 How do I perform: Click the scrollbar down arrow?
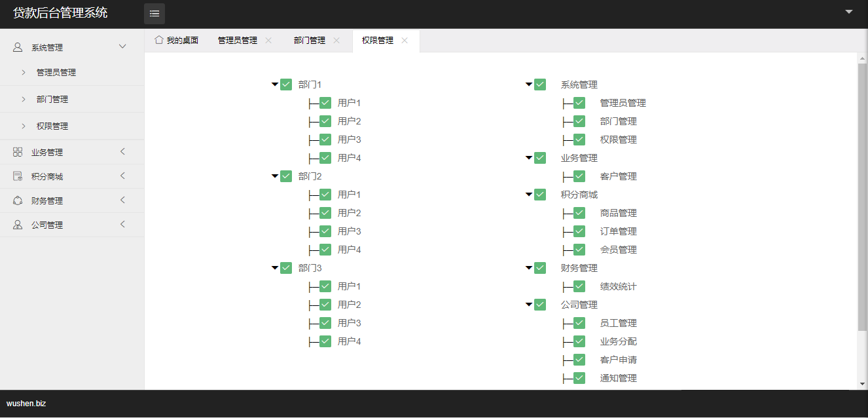click(862, 385)
